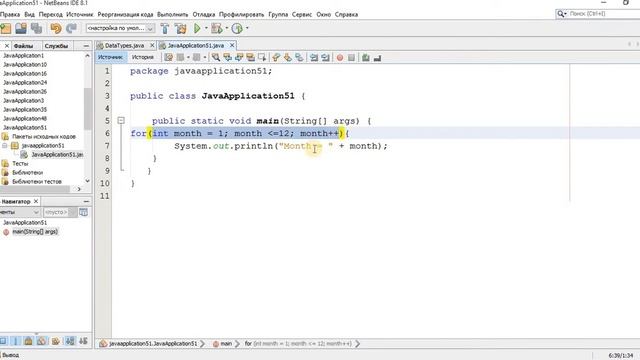Focus the search field at top right
This screenshot has height=360, width=640.
point(602,14)
